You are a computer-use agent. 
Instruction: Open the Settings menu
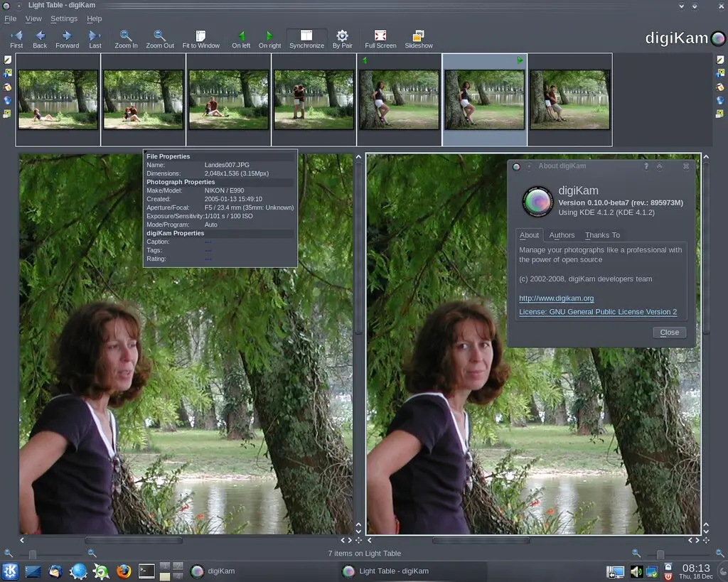click(x=63, y=18)
